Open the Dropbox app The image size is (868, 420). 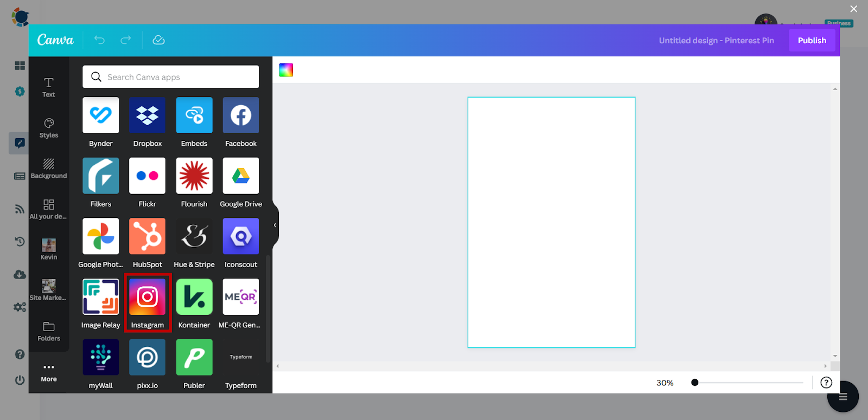click(x=148, y=115)
